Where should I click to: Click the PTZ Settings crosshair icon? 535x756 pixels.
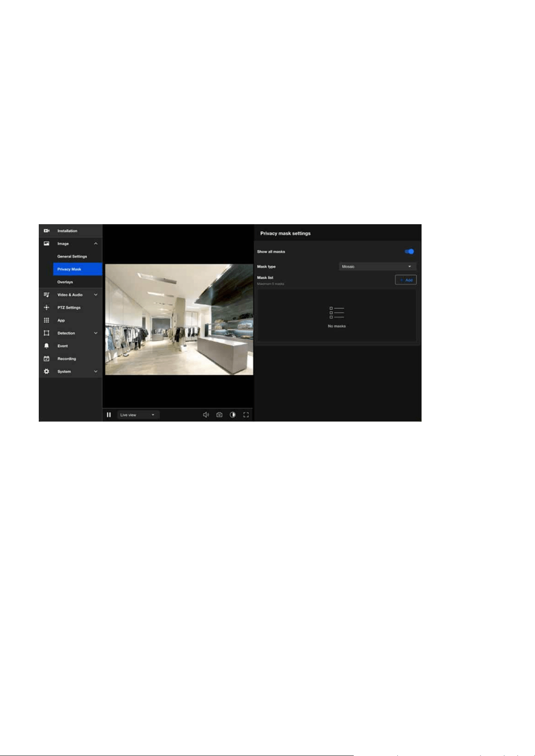click(46, 307)
